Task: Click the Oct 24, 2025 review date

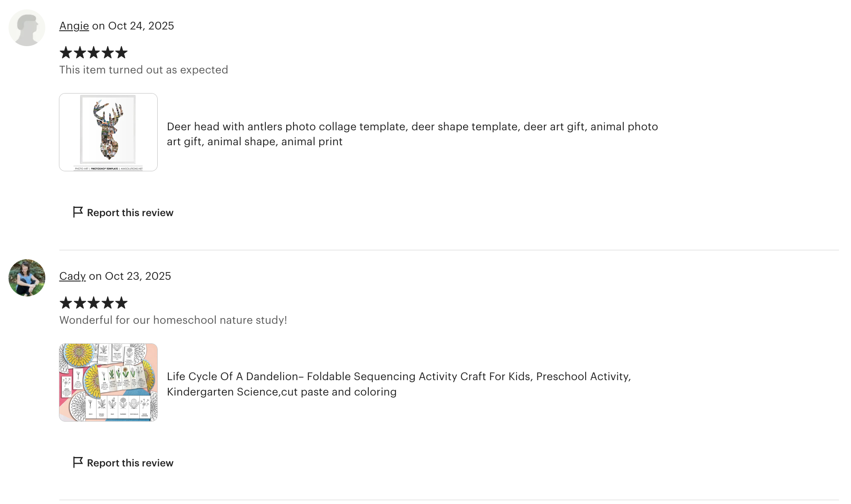Action: (x=141, y=26)
